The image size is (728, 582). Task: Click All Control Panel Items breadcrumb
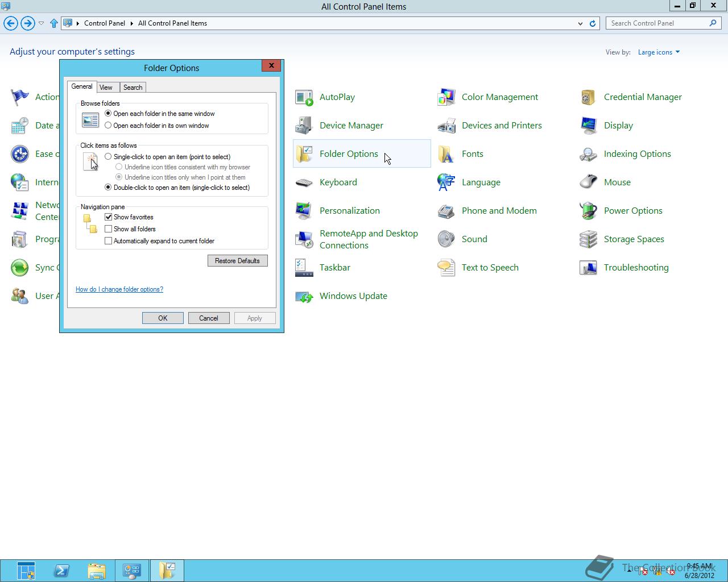coord(172,23)
